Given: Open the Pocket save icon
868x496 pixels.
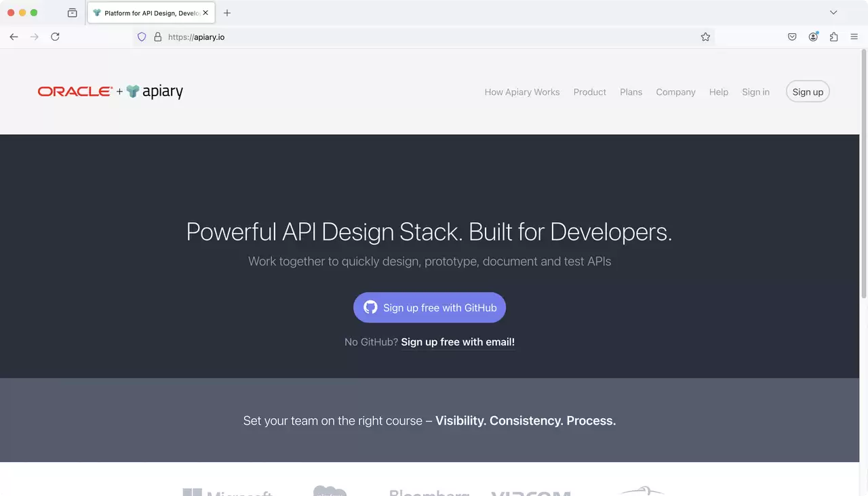Looking at the screenshot, I should pos(792,37).
